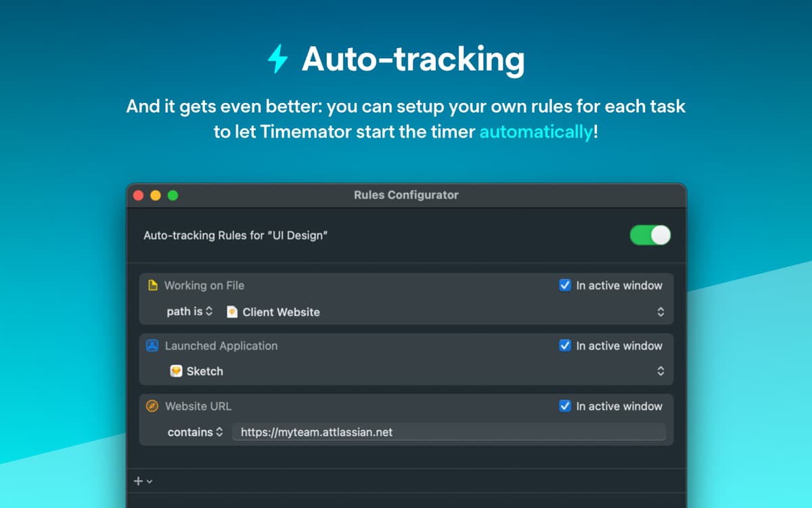This screenshot has height=508, width=812.
Task: Click the green zoom window button
Action: [173, 195]
